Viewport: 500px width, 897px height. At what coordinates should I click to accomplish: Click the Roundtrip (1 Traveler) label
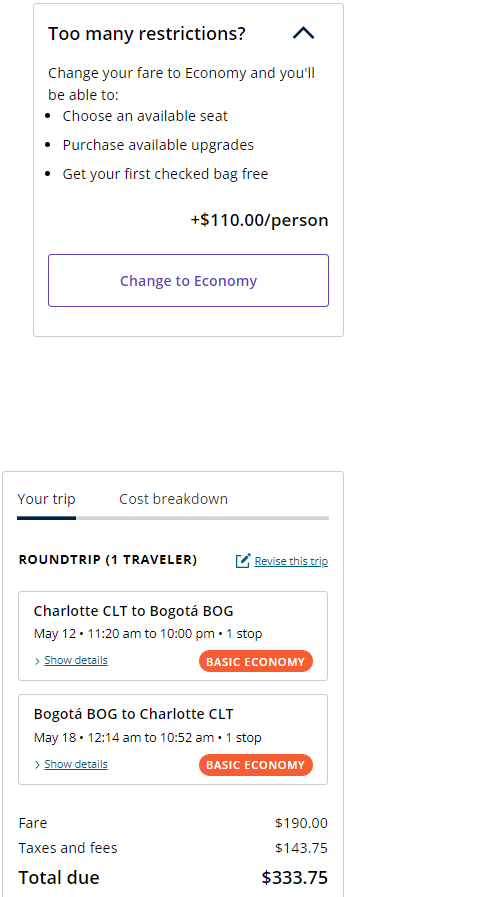coord(108,559)
